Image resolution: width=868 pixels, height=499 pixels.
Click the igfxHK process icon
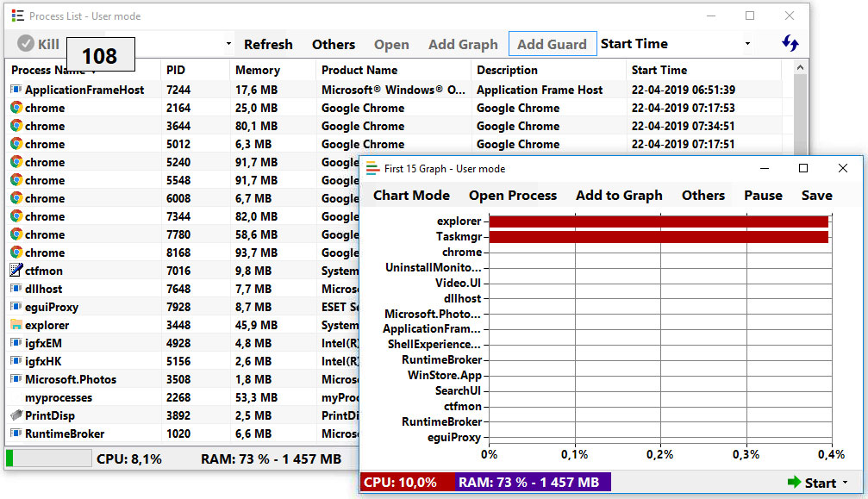[x=16, y=361]
